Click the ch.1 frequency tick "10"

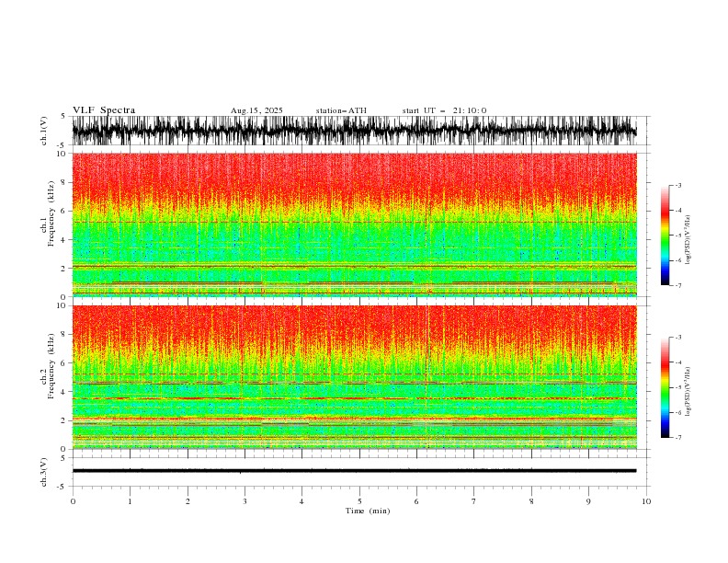63,154
